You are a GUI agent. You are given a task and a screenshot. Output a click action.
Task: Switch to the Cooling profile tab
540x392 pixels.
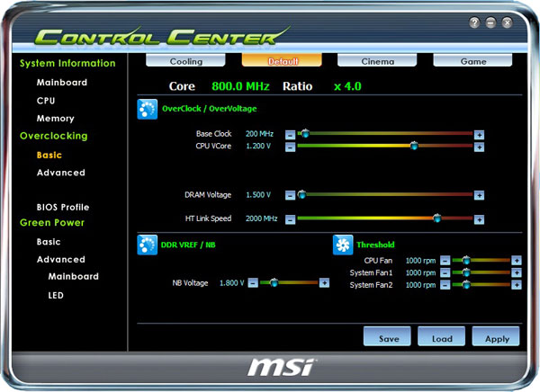186,60
